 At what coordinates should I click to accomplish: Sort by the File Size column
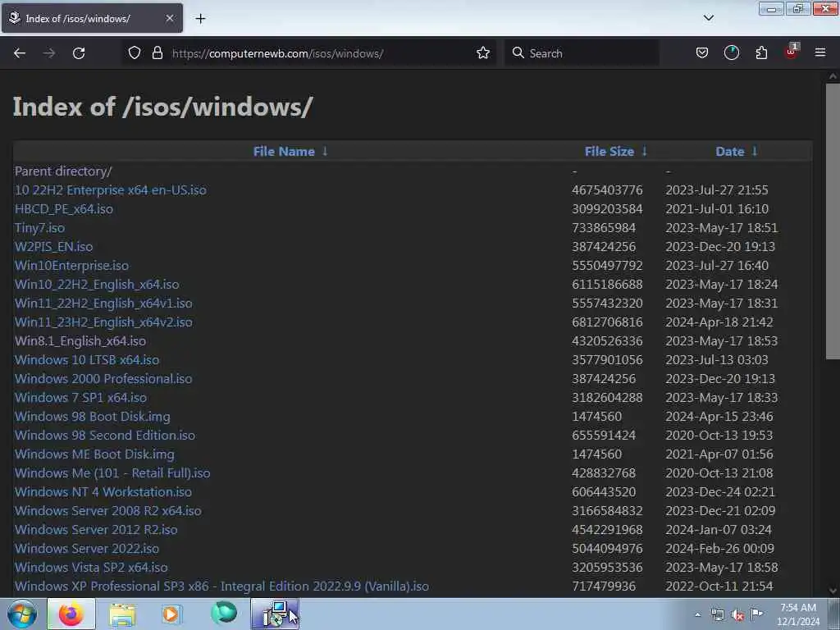(609, 152)
